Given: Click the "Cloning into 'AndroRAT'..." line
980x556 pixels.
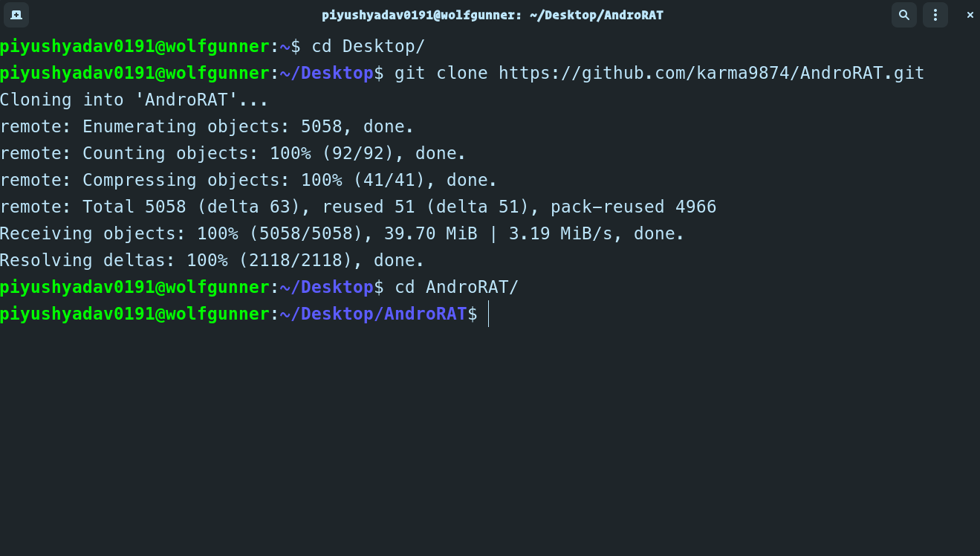Looking at the screenshot, I should coord(134,100).
